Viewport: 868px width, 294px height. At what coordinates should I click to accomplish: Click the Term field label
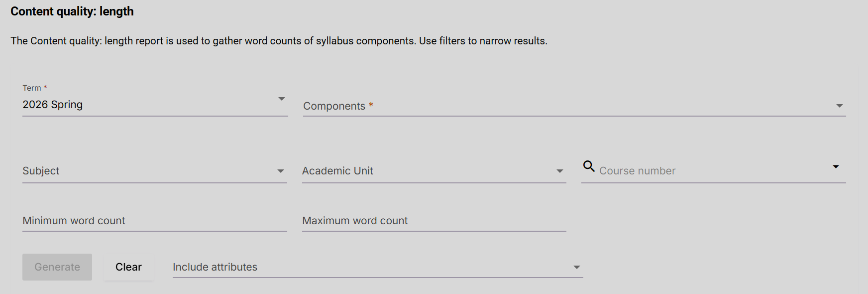[x=32, y=88]
